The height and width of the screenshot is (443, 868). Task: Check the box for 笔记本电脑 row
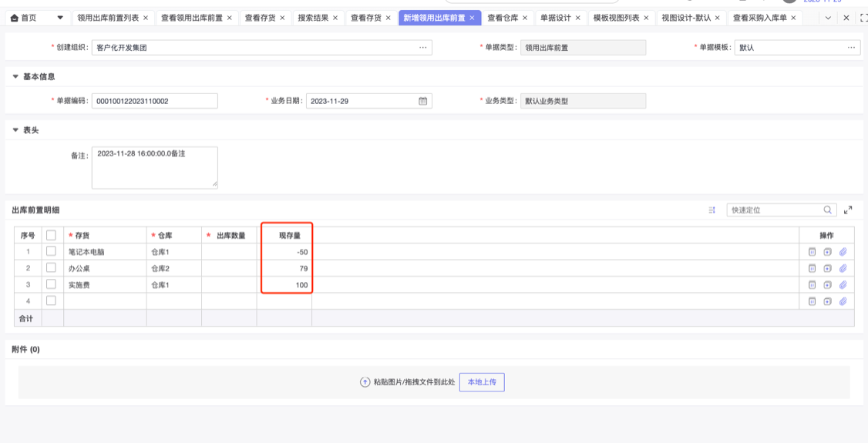click(x=51, y=251)
